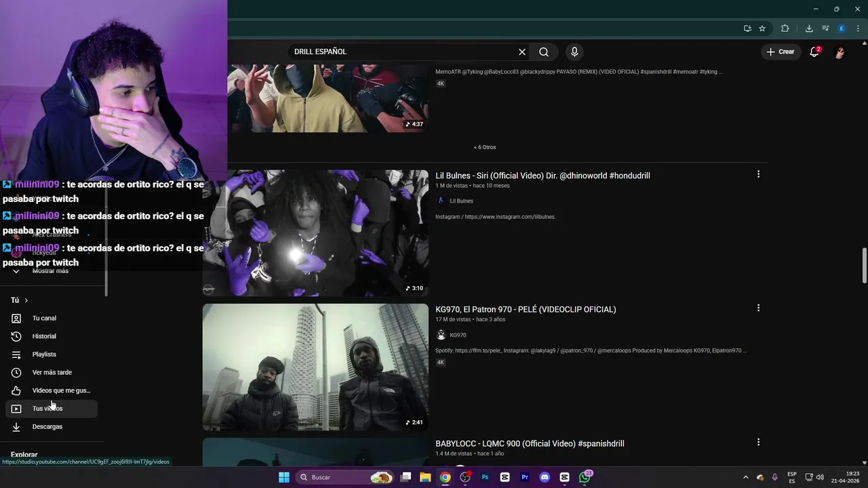Open the Windows Start menu
The image size is (868, 488).
(x=284, y=477)
